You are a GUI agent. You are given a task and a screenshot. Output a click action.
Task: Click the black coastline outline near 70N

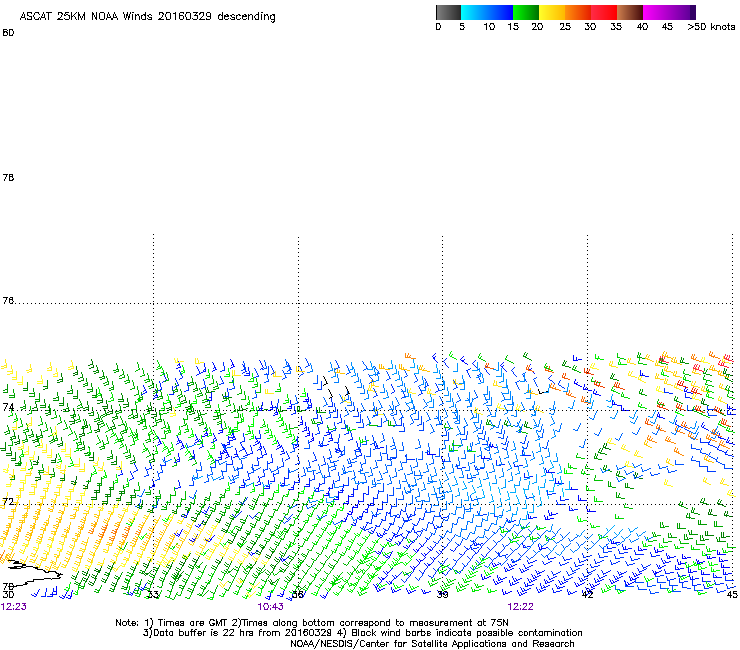[33, 575]
